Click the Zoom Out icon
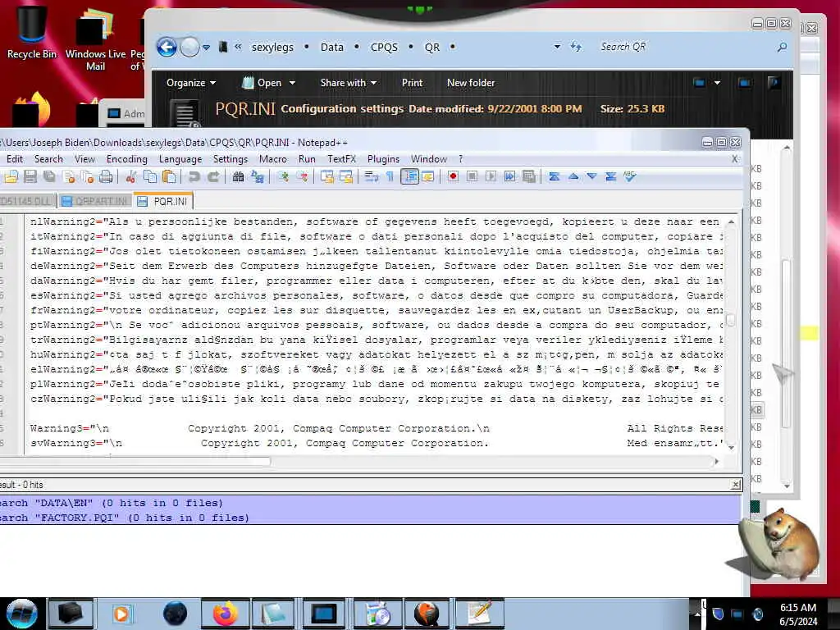Image resolution: width=840 pixels, height=630 pixels. coord(302,176)
